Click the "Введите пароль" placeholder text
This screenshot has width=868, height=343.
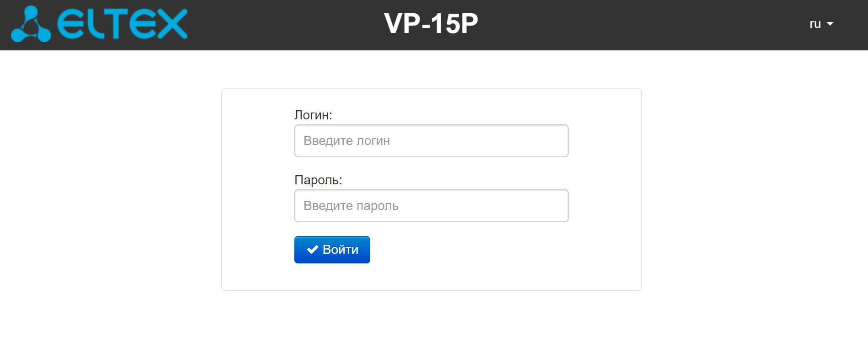point(351,206)
